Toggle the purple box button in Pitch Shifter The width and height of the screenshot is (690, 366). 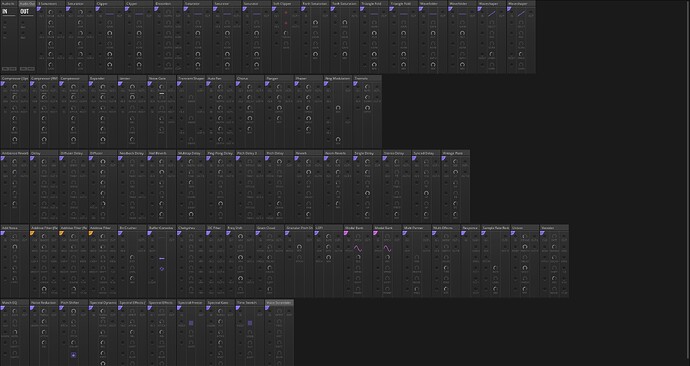pos(73,355)
